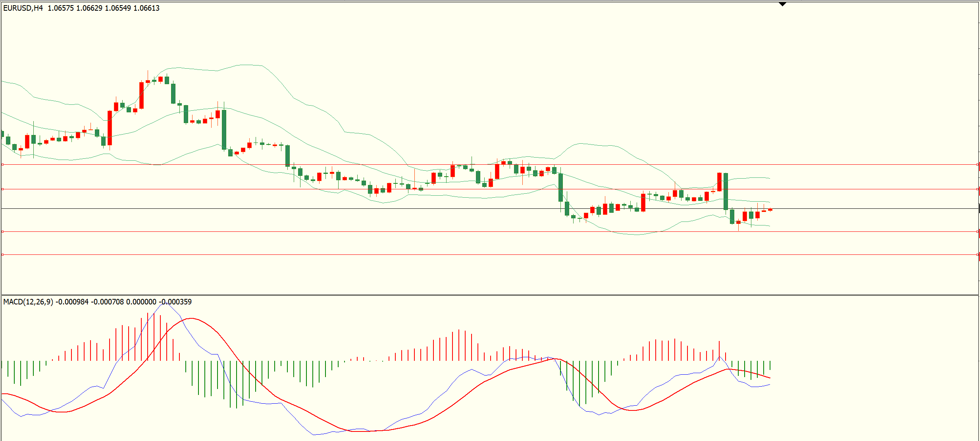Select the red line directly below the black price line

pos(490,231)
